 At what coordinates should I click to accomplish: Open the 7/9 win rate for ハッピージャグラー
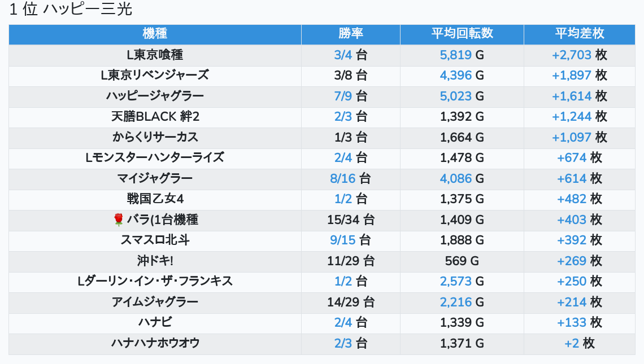coord(343,96)
